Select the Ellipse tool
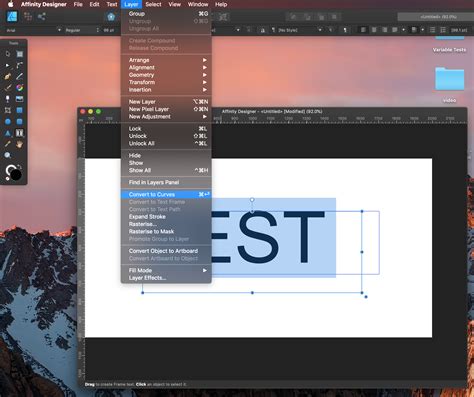Screen dimensions: 474x397 8,122
